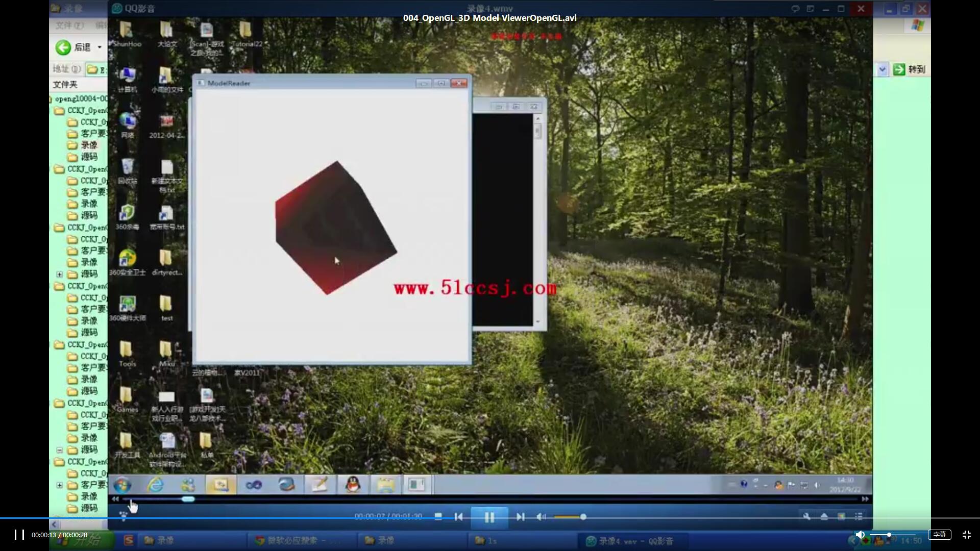Image resolution: width=980 pixels, height=551 pixels.
Task: Open the 网络 network desktop icon
Action: (127, 126)
